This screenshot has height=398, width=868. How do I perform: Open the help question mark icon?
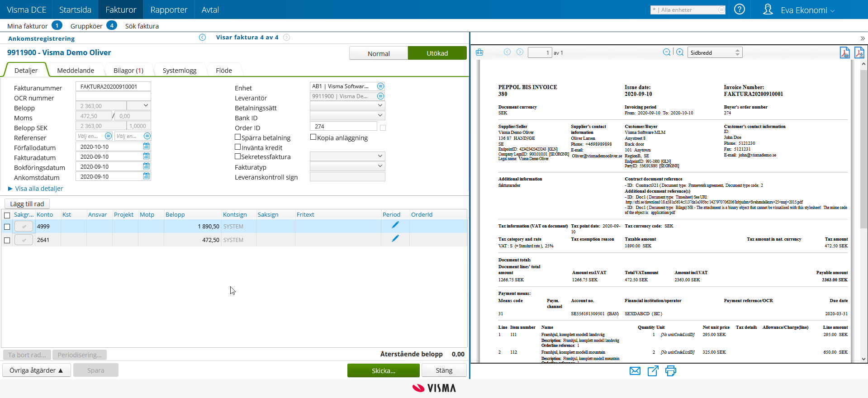pyautogui.click(x=740, y=9)
